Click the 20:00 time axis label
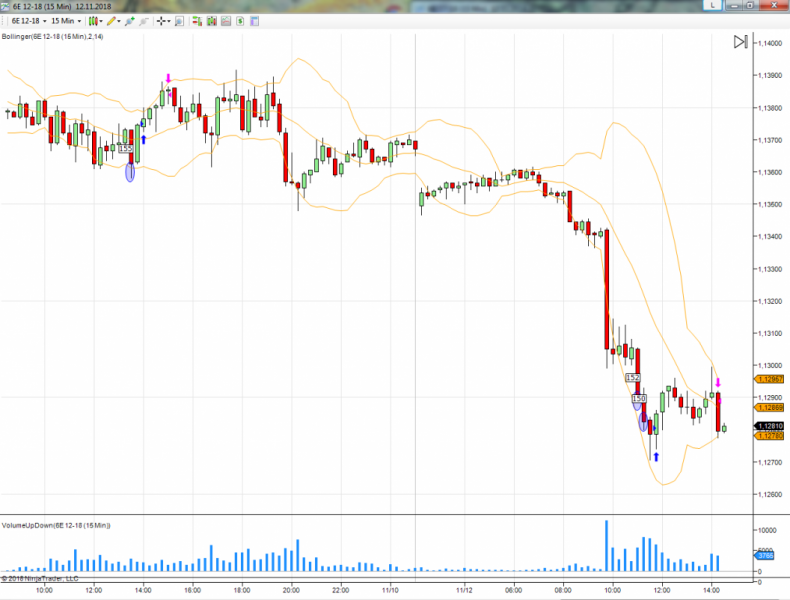790x600 pixels. point(291,590)
